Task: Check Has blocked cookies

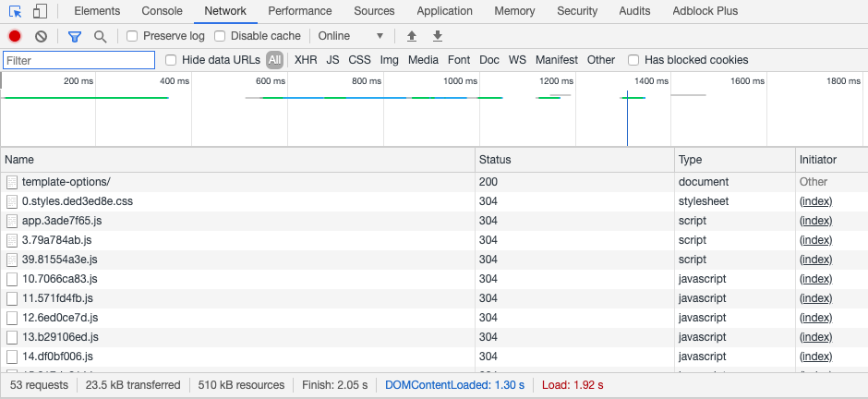Action: (633, 60)
